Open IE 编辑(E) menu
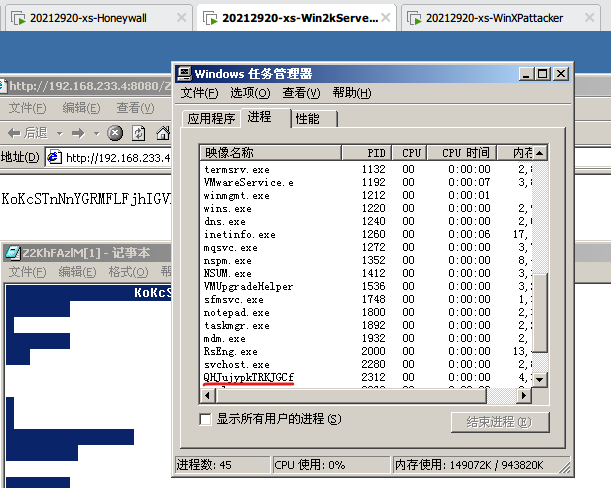The image size is (611, 488). point(81,108)
